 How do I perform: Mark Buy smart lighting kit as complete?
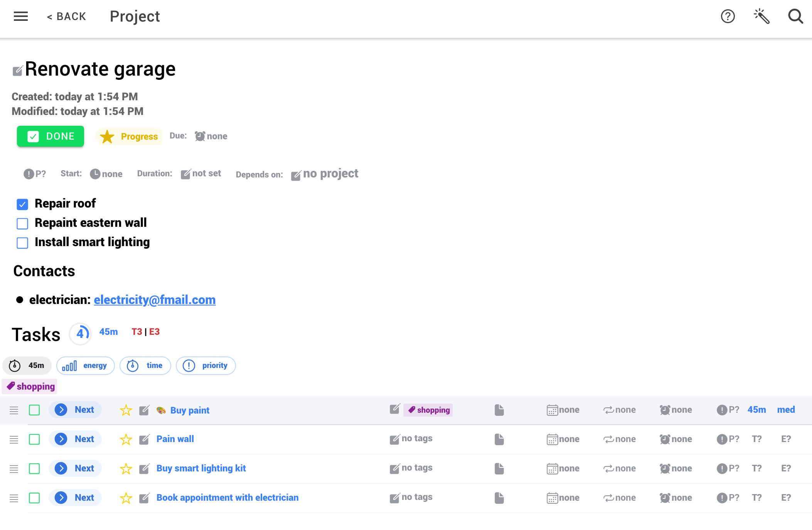[x=34, y=468]
